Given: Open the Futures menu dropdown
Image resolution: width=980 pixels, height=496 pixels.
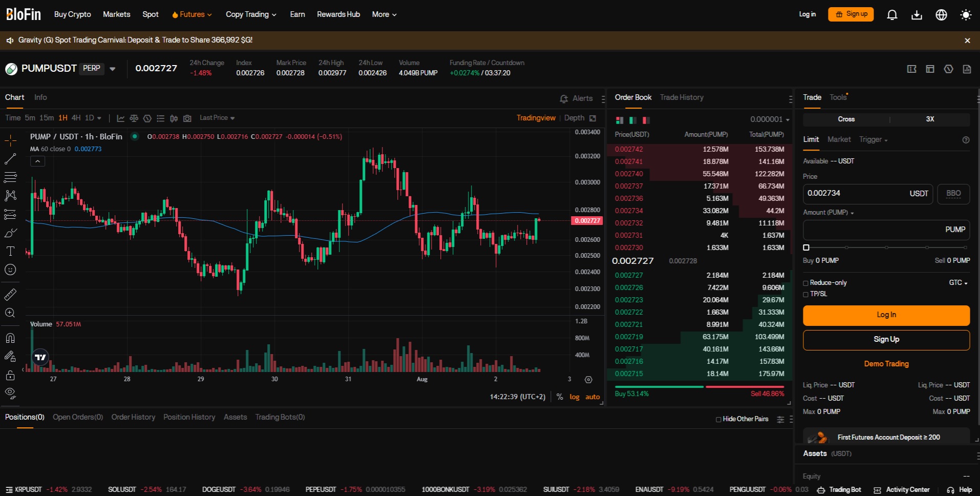Looking at the screenshot, I should [191, 14].
